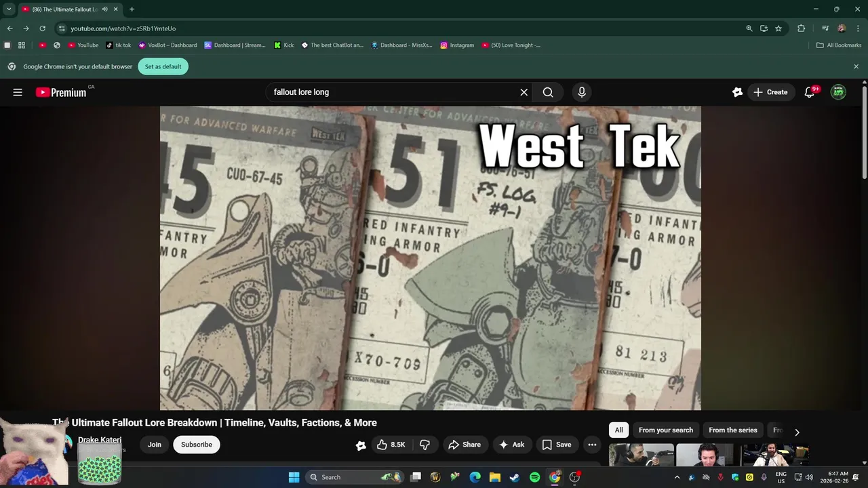868x488 pixels.
Task: Open File Explorer from the taskbar
Action: 495,477
